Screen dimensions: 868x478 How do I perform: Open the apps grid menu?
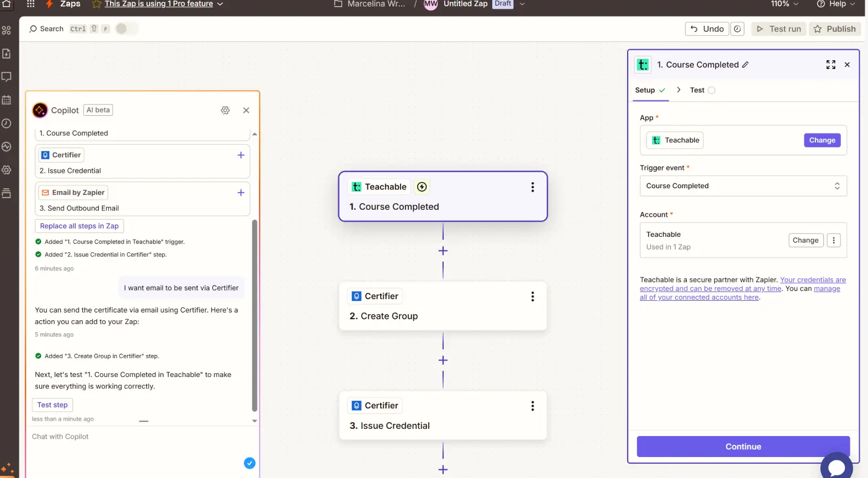tap(30, 3)
